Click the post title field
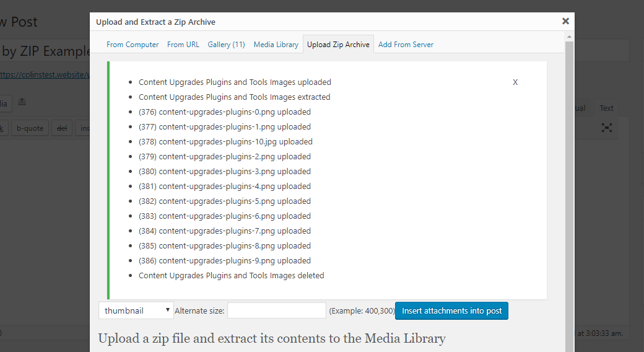The height and width of the screenshot is (352, 644). click(43, 50)
